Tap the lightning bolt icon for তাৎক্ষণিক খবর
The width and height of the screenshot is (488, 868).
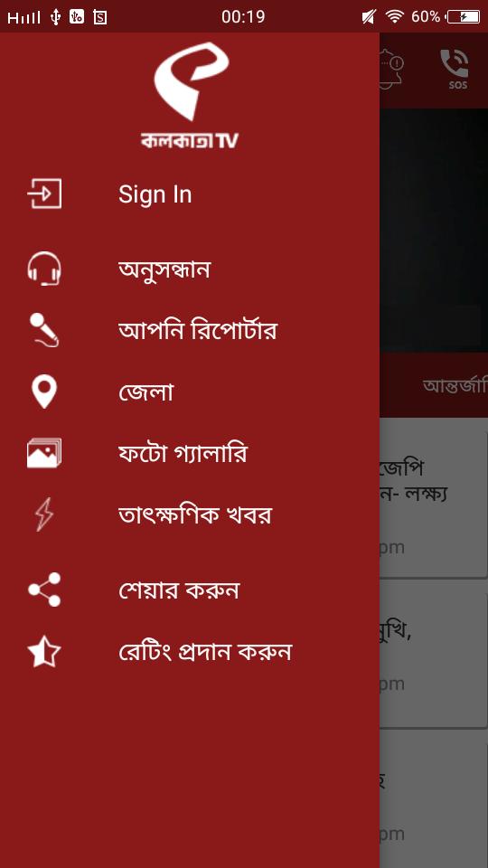coord(44,514)
